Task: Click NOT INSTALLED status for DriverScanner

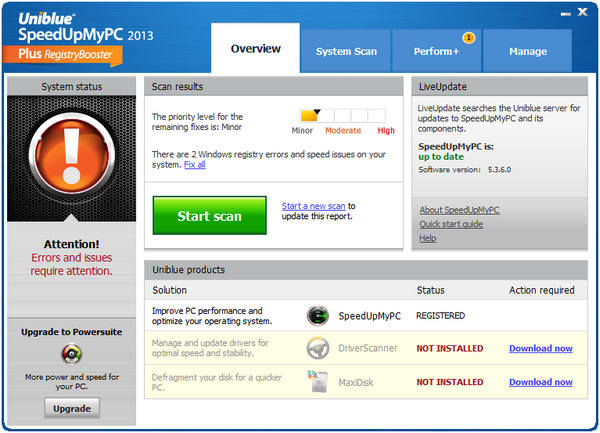Action: point(450,348)
